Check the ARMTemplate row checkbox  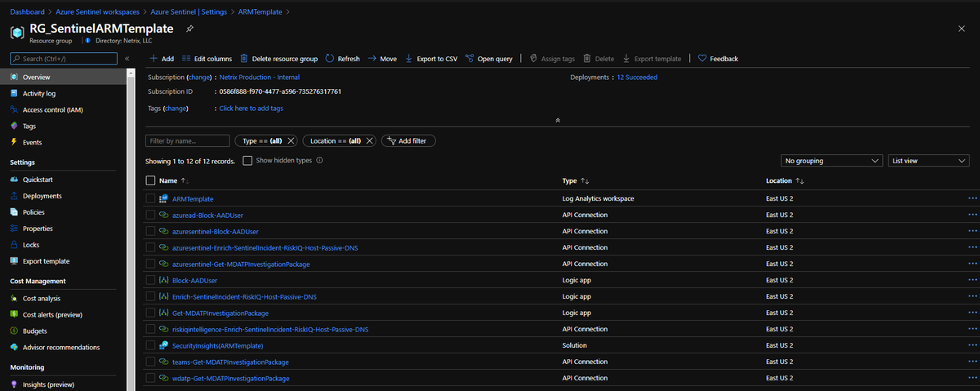click(150, 198)
